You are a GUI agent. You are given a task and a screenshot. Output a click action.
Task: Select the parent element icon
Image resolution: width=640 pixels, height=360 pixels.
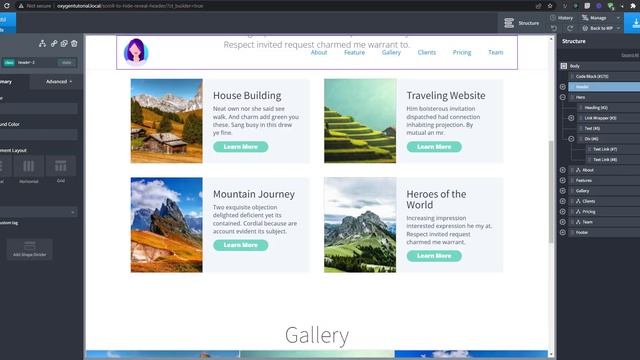pyautogui.click(x=42, y=43)
